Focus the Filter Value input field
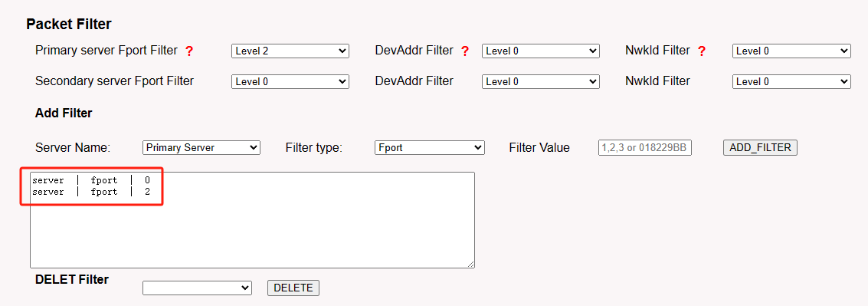 [x=645, y=148]
